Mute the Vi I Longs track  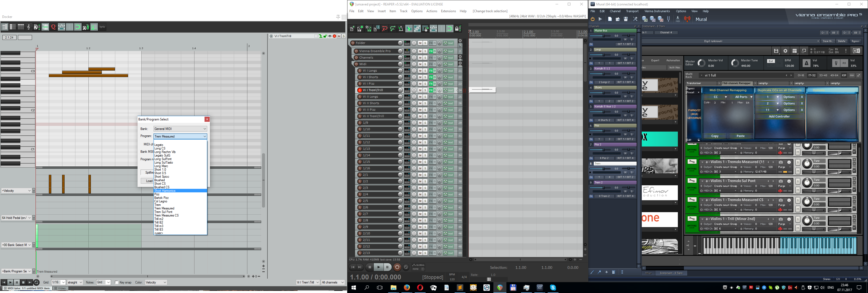point(420,71)
